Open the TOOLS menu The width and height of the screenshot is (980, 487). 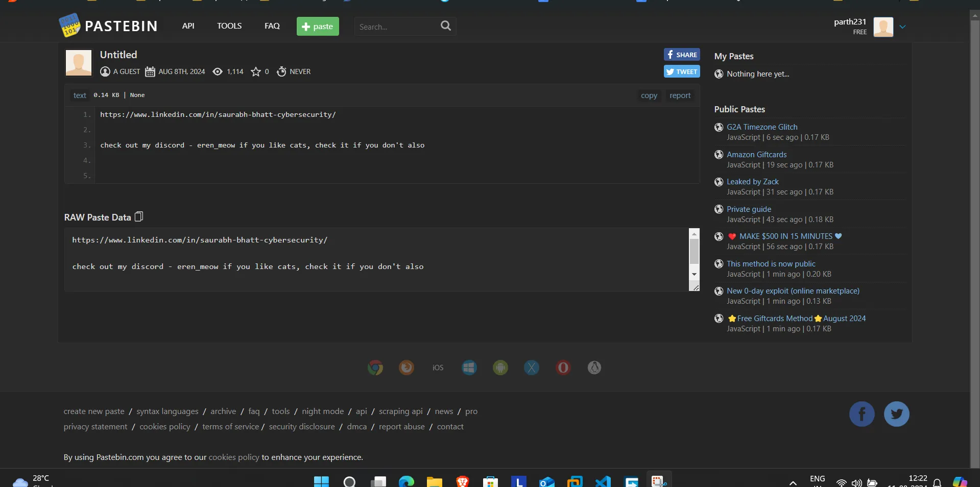tap(229, 26)
